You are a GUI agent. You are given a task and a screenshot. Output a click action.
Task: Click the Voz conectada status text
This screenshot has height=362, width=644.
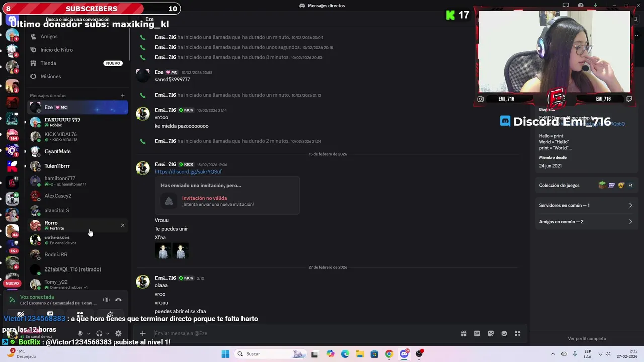[x=37, y=297]
